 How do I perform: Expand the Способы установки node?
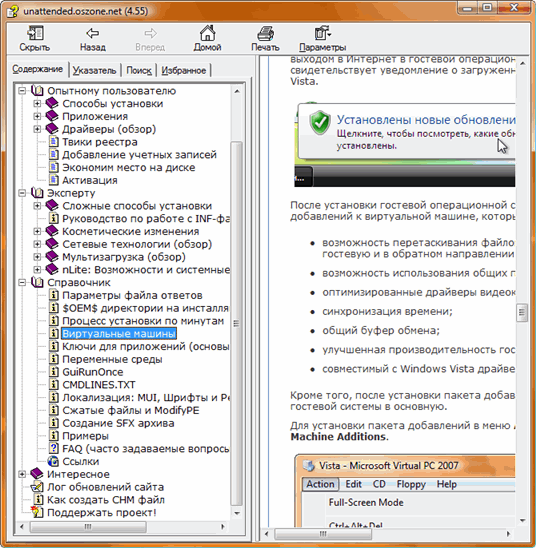click(37, 103)
